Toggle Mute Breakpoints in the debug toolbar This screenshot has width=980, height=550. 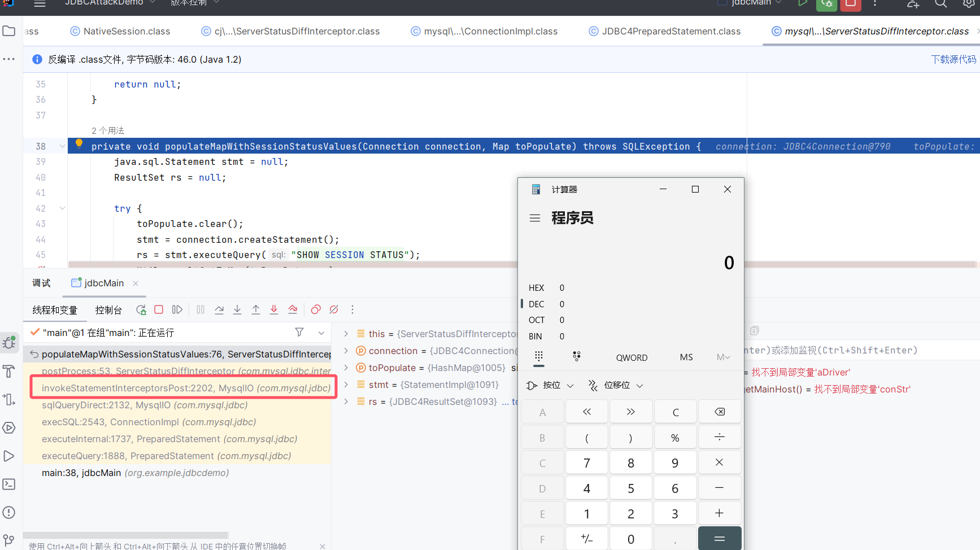tap(334, 309)
